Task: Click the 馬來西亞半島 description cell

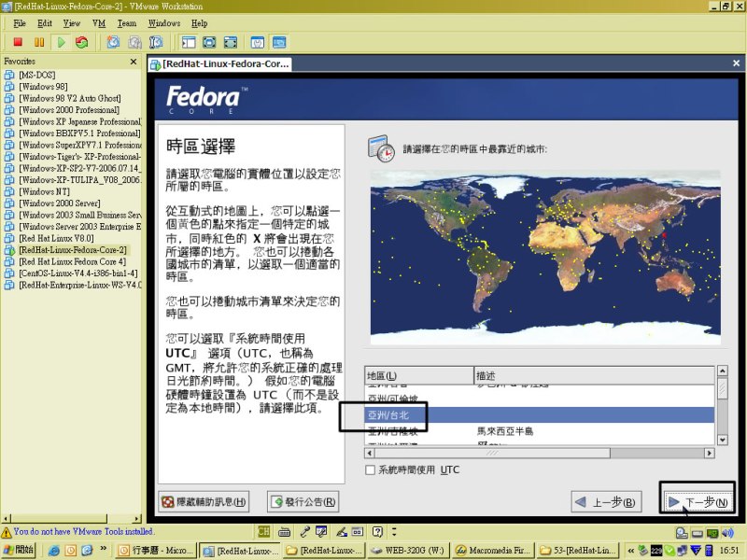Action: 505,431
